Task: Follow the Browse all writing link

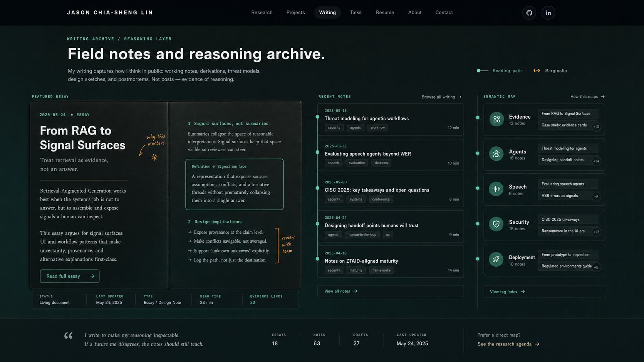Action: point(441,97)
